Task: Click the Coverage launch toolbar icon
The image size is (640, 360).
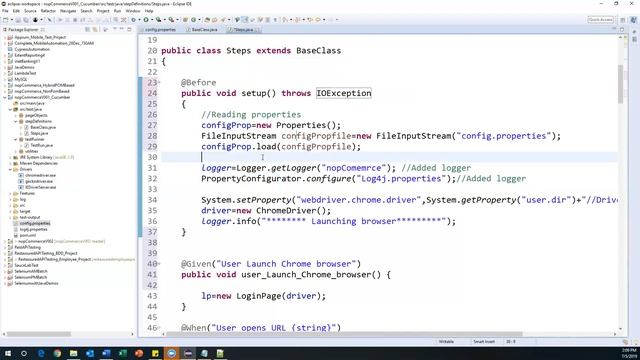Action: coord(158,20)
